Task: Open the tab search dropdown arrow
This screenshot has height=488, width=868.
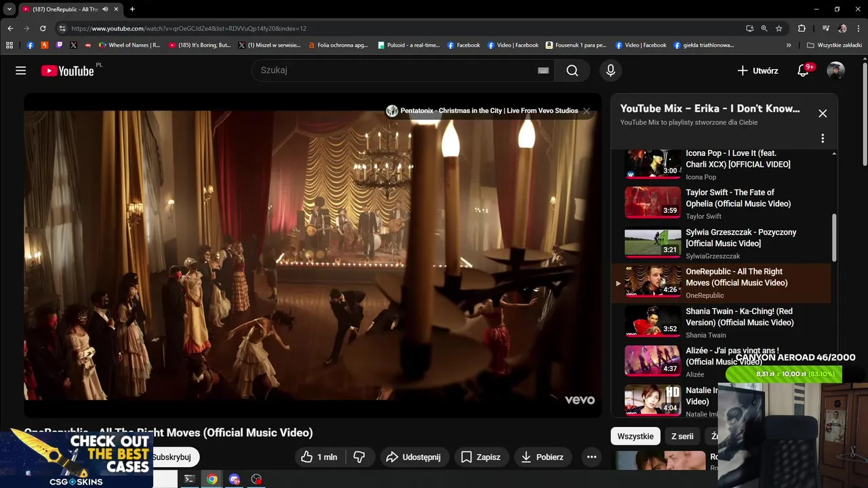Action: pos(9,9)
